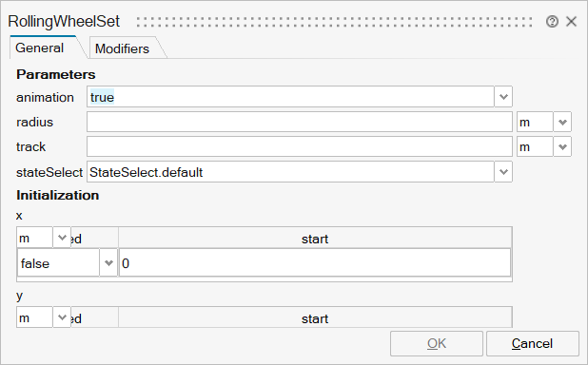This screenshot has height=365, width=588.
Task: Open the radius unit dropdown
Action: pos(562,122)
